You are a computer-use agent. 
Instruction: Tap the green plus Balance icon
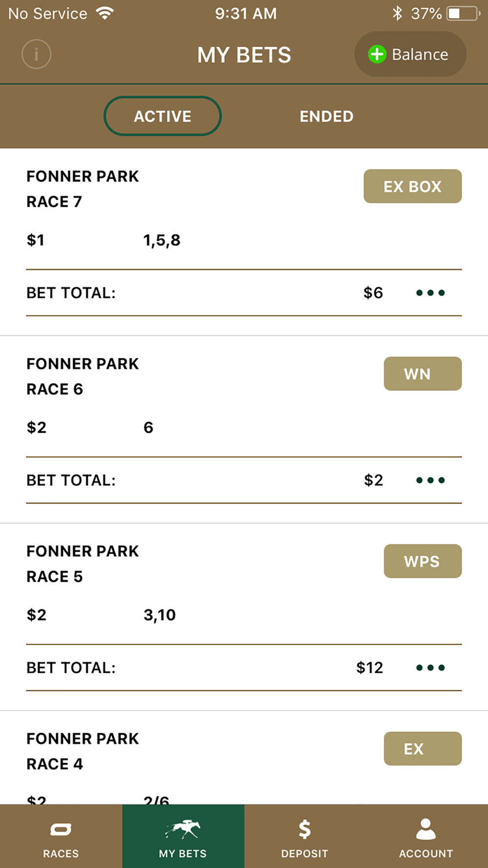tap(377, 54)
